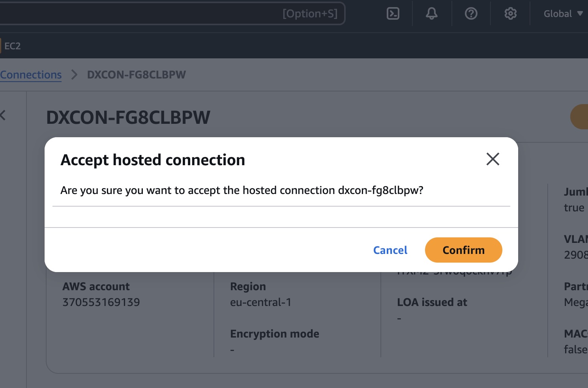Confirm accepting the hosted connection
The image size is (588, 388).
463,250
